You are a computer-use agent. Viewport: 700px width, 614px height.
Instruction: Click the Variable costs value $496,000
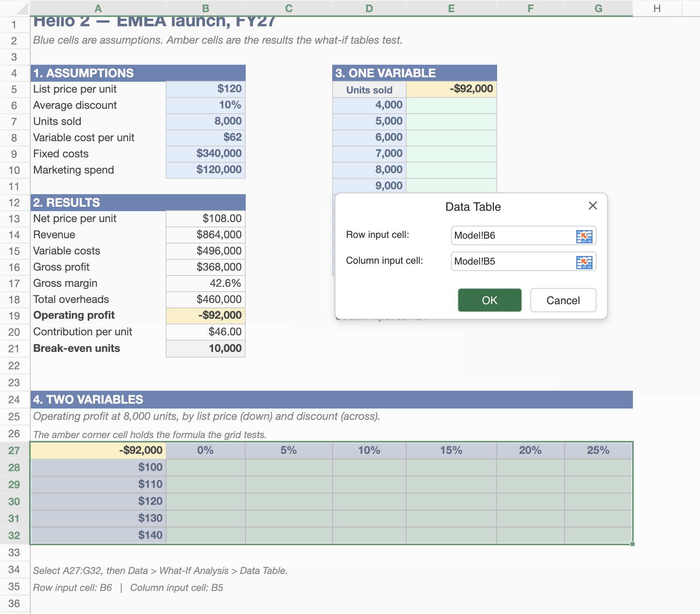tap(205, 251)
